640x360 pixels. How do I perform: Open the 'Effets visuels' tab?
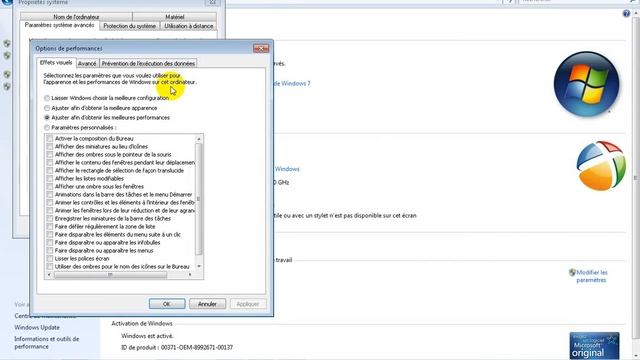click(56, 62)
